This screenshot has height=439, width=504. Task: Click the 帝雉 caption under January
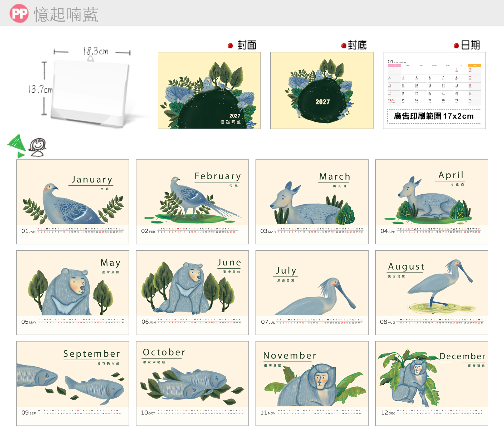[105, 189]
